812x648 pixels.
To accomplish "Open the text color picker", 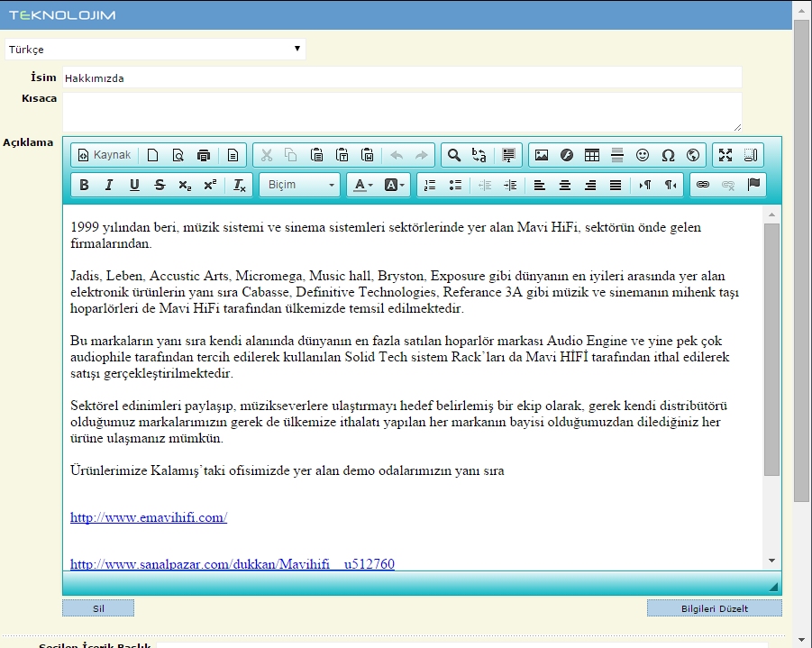I will coord(363,185).
